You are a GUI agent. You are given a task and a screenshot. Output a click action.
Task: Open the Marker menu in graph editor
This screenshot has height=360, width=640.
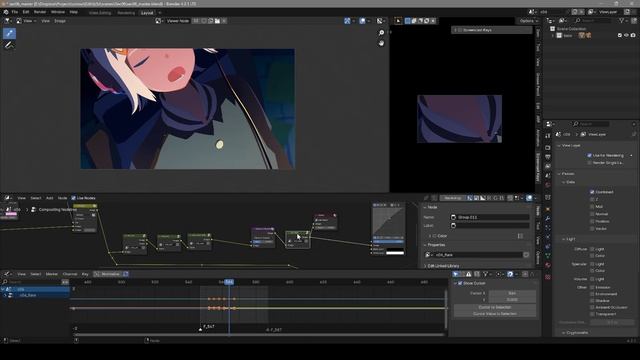tap(51, 274)
